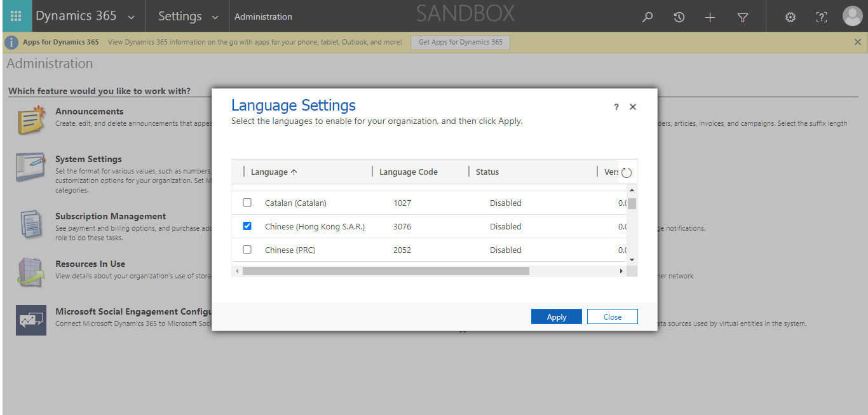
Task: Click the Apply button
Action: 557,316
